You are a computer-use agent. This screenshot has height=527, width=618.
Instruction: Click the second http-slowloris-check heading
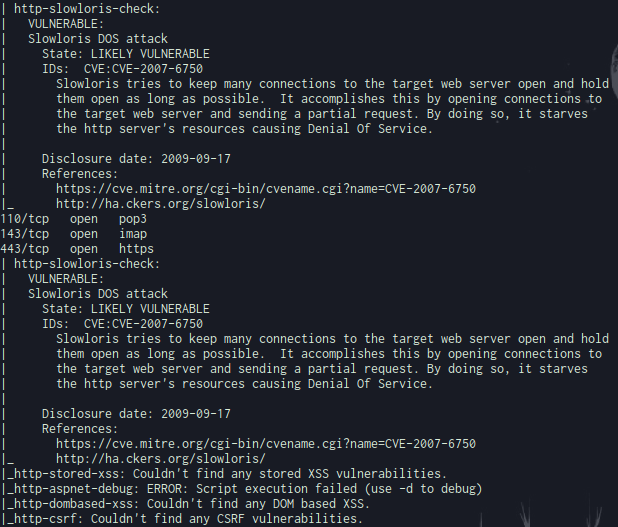[87, 264]
